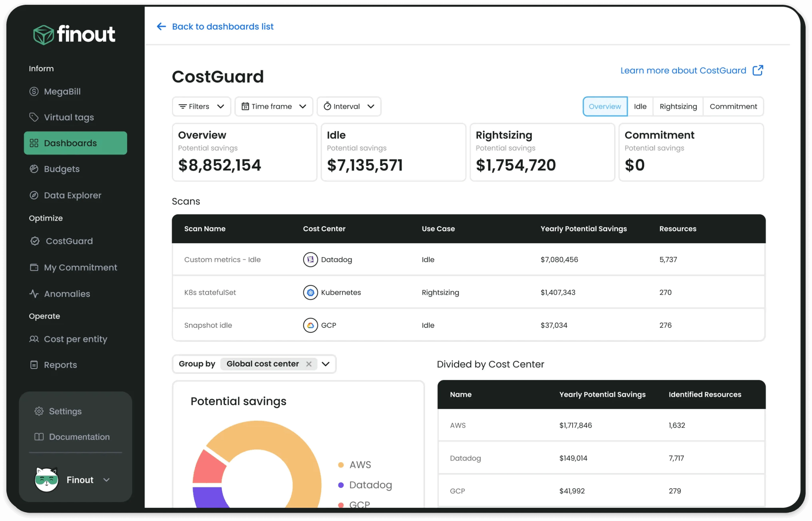The height and width of the screenshot is (521, 812).
Task: Click Learn more about CostGuard link
Action: coord(683,70)
